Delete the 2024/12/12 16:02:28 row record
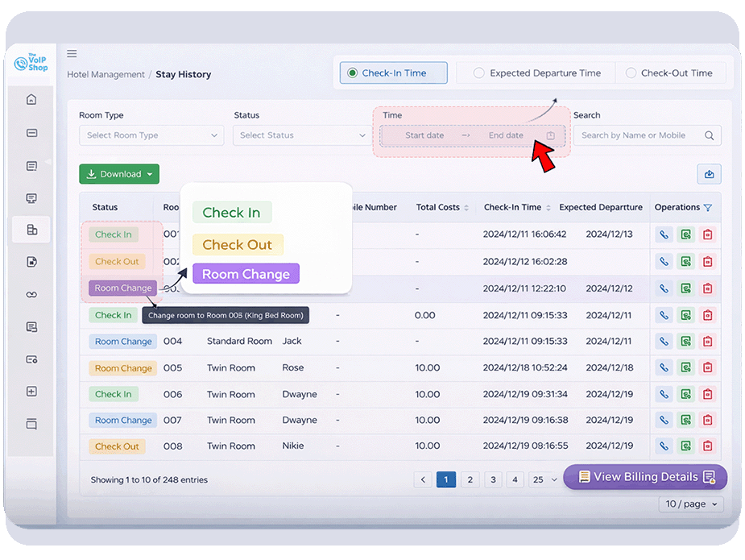This screenshot has height=560, width=745. click(707, 261)
